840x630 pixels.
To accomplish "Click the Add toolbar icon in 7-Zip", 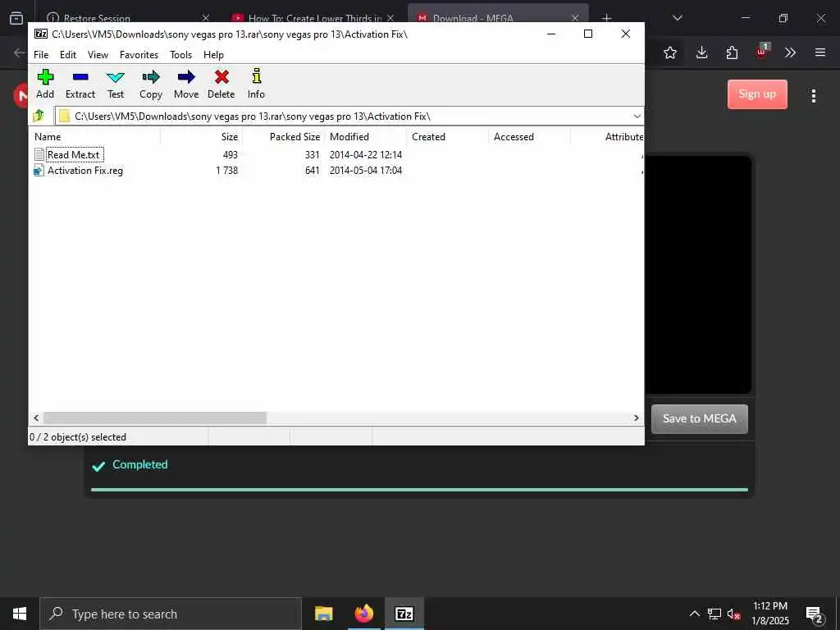I will click(x=45, y=77).
